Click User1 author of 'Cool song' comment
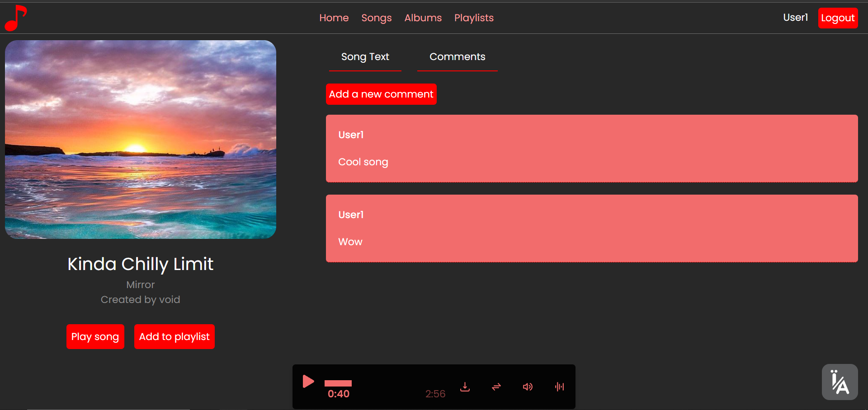Image resolution: width=868 pixels, height=410 pixels. click(351, 135)
